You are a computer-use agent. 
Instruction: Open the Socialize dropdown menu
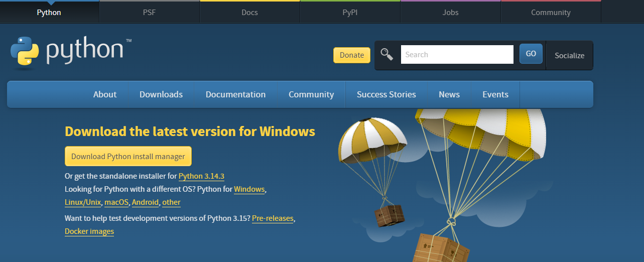569,55
